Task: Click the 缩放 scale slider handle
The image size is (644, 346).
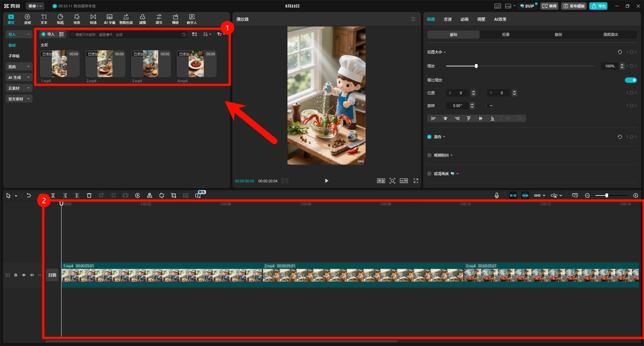Action: click(476, 66)
